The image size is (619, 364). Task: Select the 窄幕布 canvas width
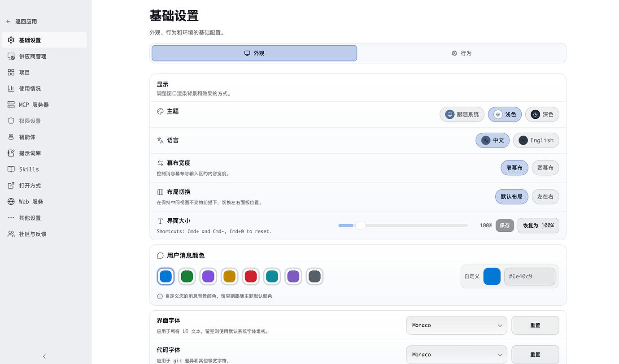tap(514, 168)
